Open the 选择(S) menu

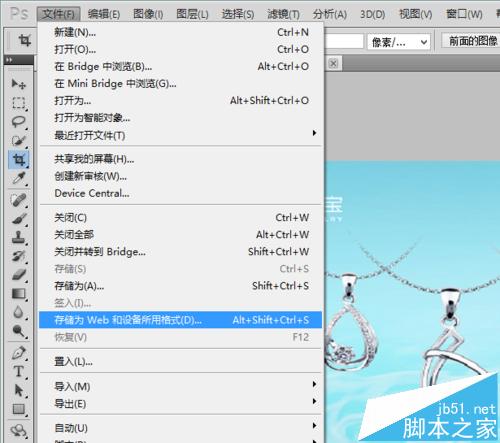pos(238,14)
